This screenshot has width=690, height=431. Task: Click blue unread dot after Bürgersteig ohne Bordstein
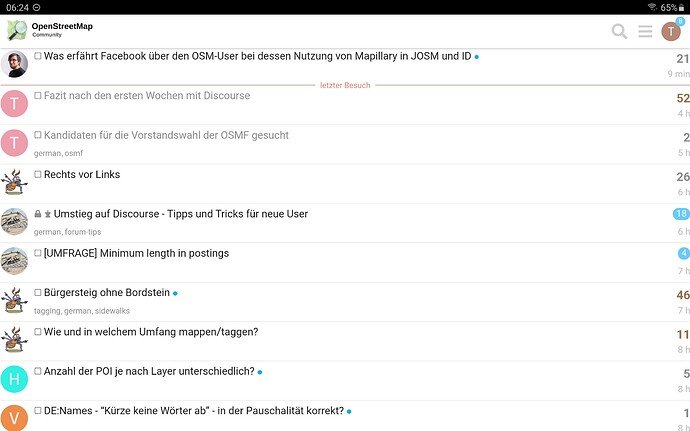tap(175, 293)
